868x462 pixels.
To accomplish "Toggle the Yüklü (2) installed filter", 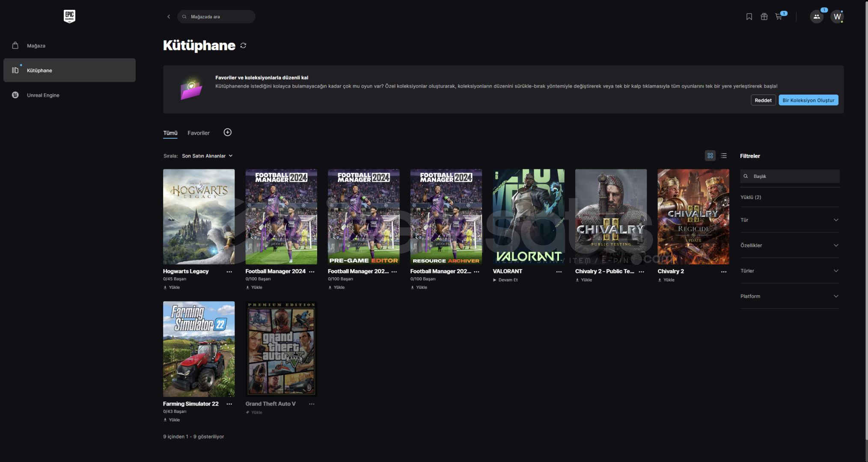I will click(x=751, y=197).
